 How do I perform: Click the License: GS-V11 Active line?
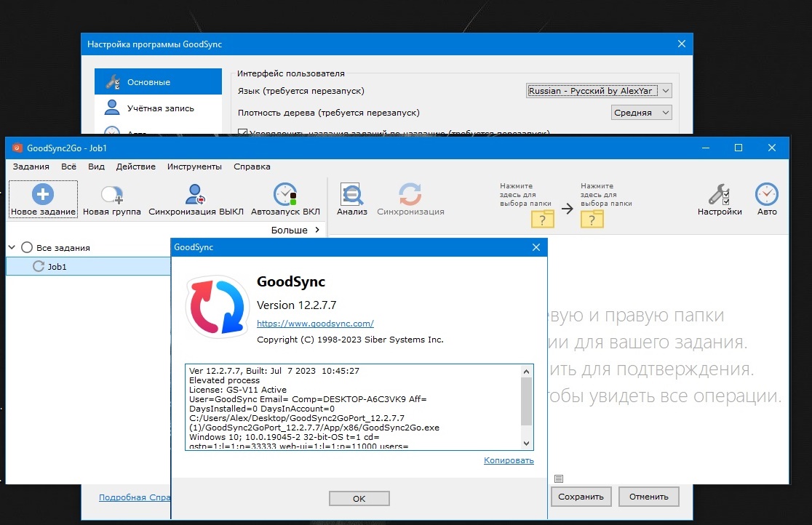pyautogui.click(x=238, y=389)
